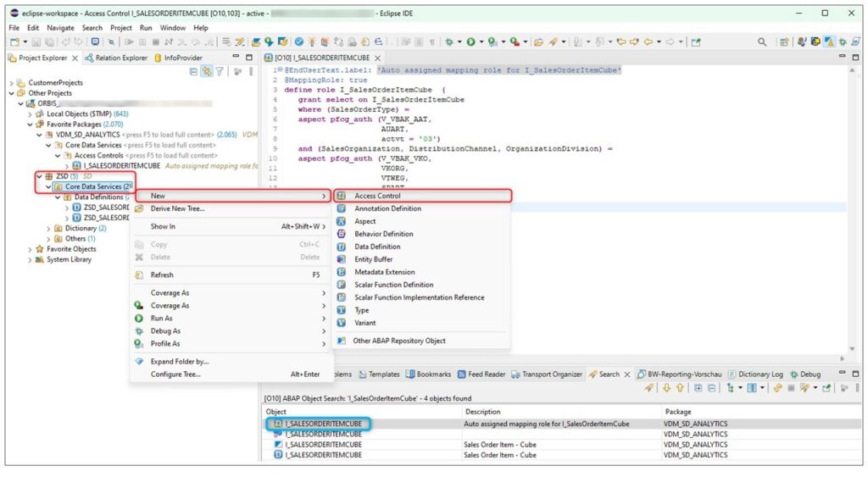Click the New wizard icon in the toolbar
The image size is (868, 488).
[15, 42]
